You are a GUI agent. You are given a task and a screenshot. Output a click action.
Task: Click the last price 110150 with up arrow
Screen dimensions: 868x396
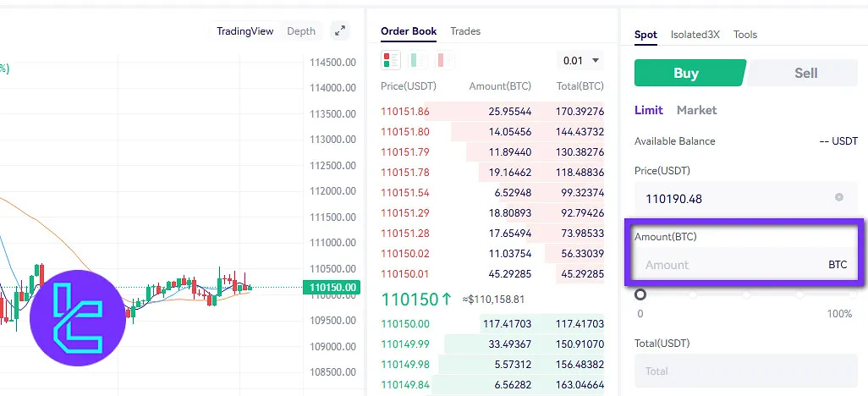pyautogui.click(x=417, y=300)
